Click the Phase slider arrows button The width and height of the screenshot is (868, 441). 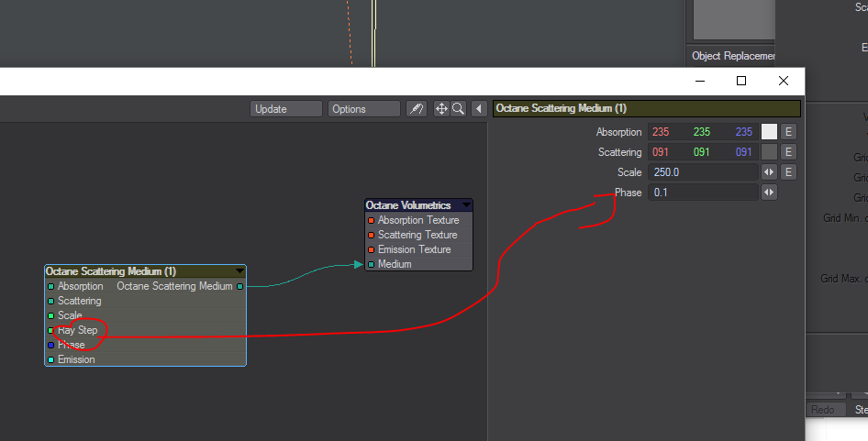pos(769,193)
